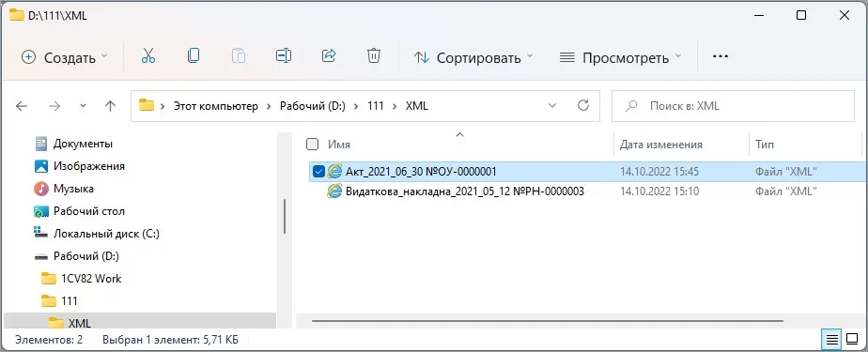Open the 1CV82 Work folder in tree
Viewport: 868px width, 352px height.
pyautogui.click(x=82, y=279)
